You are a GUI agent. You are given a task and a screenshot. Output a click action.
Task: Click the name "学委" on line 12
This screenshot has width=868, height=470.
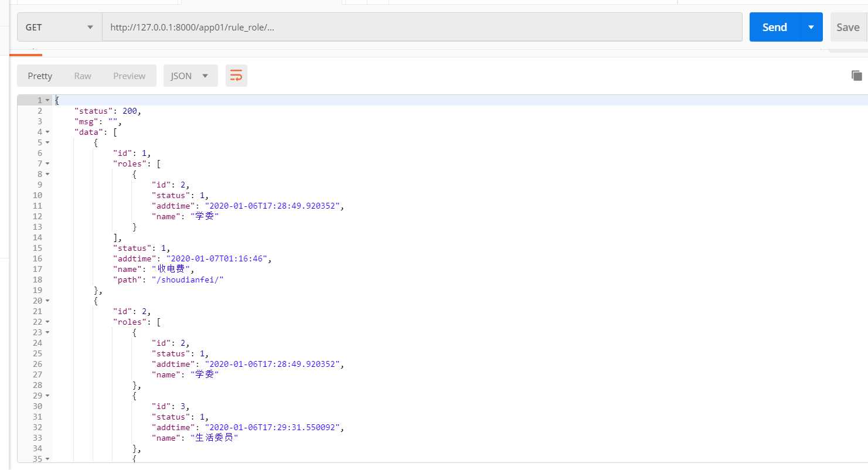click(205, 216)
